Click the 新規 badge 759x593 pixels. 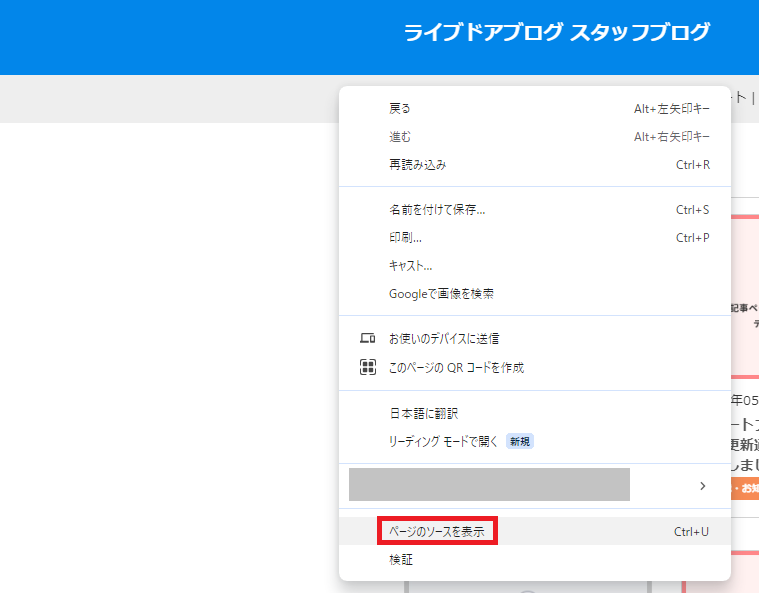pos(519,441)
